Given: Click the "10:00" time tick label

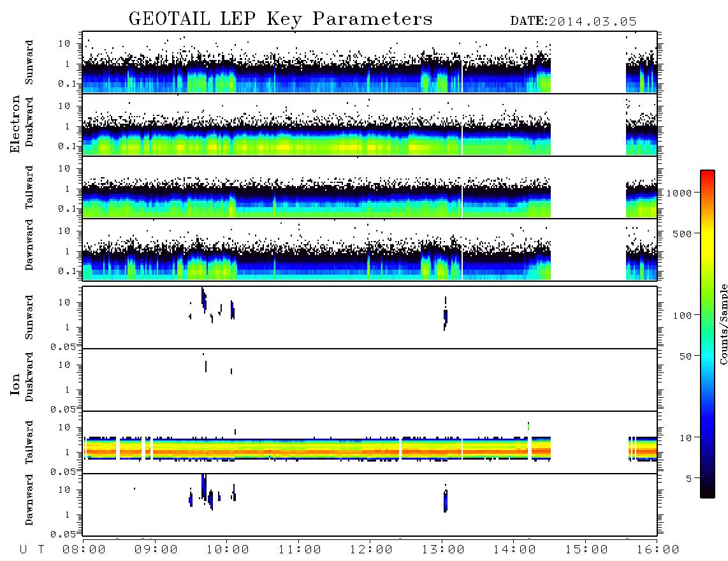Looking at the screenshot, I should (228, 550).
